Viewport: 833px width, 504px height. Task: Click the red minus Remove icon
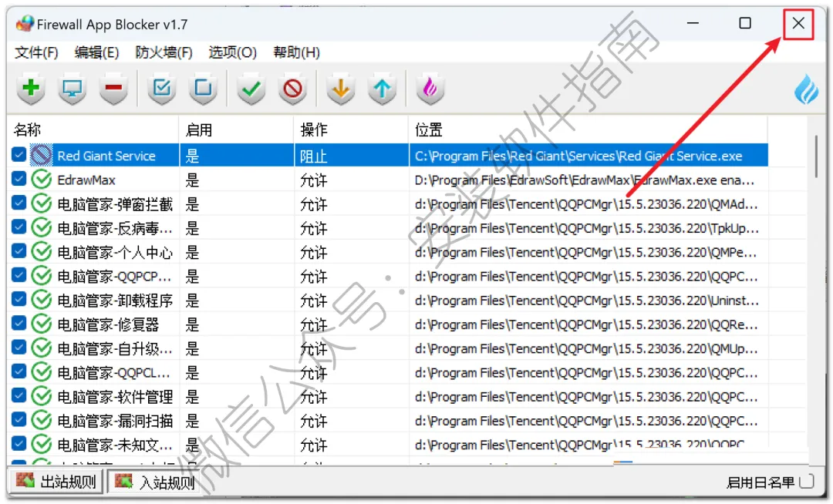[x=113, y=89]
